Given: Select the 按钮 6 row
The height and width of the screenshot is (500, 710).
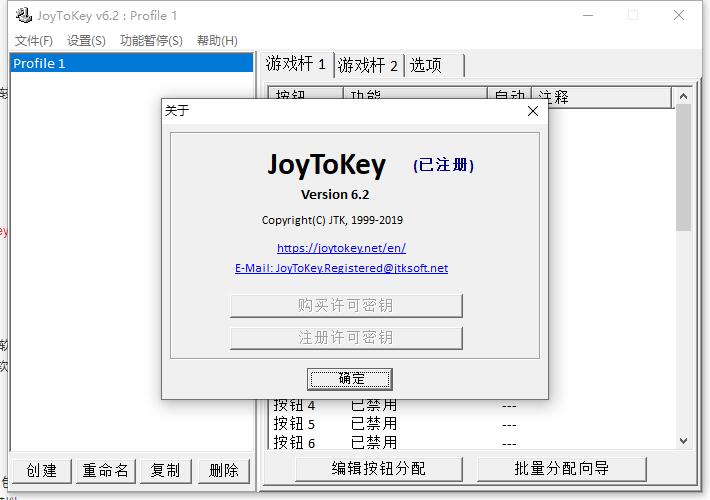Looking at the screenshot, I should 473,442.
